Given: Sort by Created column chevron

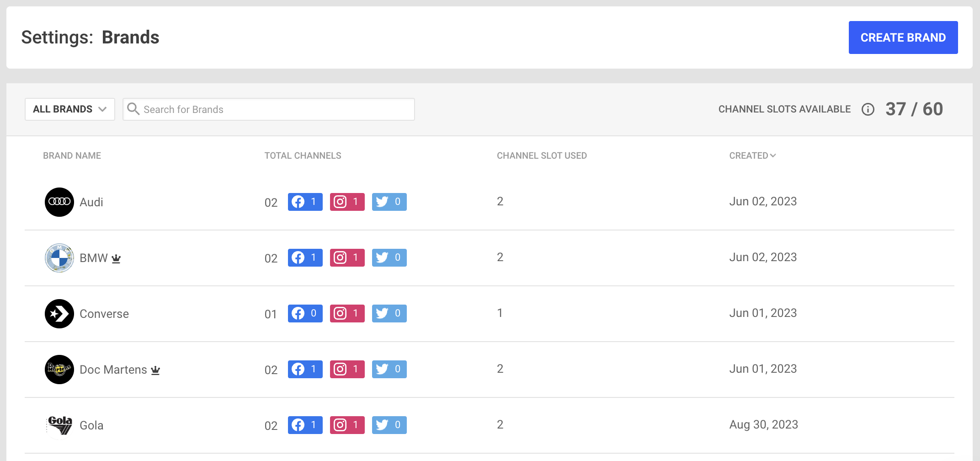Looking at the screenshot, I should pos(773,155).
